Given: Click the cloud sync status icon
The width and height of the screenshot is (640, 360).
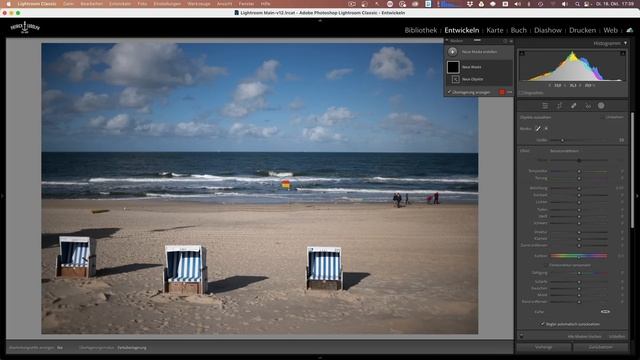Looking at the screenshot, I should pos(630,30).
